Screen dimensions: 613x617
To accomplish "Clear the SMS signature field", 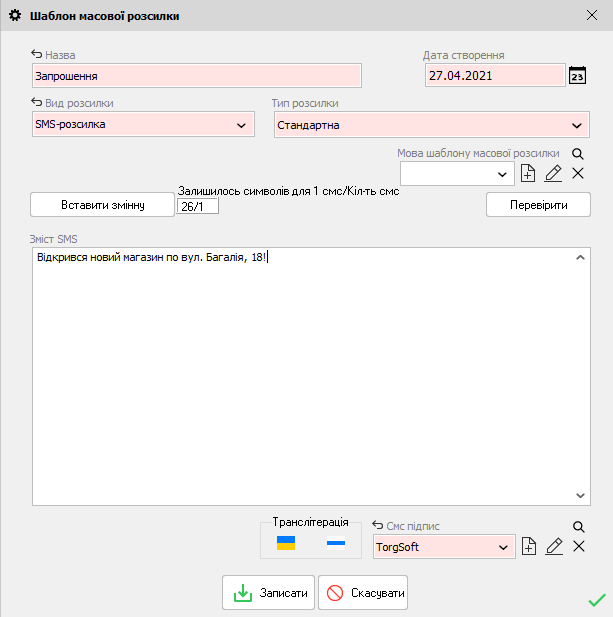I will click(x=577, y=546).
